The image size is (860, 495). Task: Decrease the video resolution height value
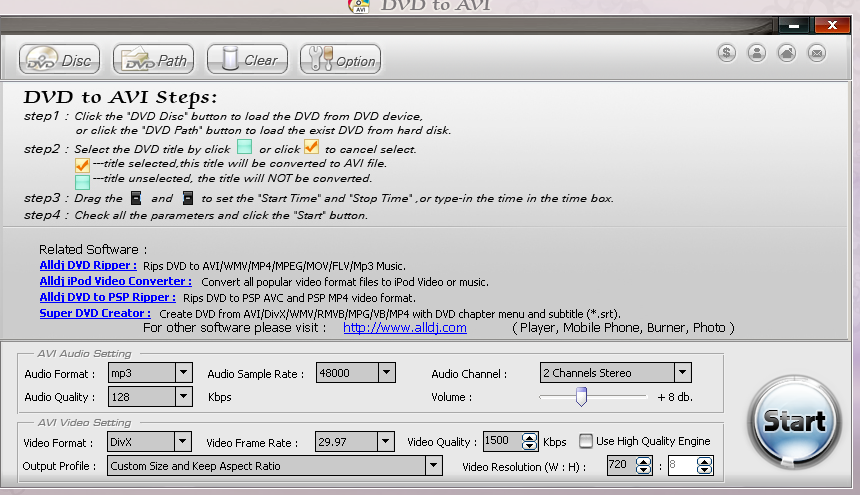tap(704, 470)
